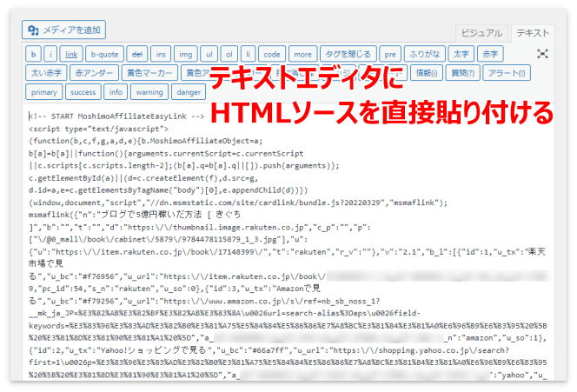Insert italic tag with i button

pyautogui.click(x=50, y=54)
